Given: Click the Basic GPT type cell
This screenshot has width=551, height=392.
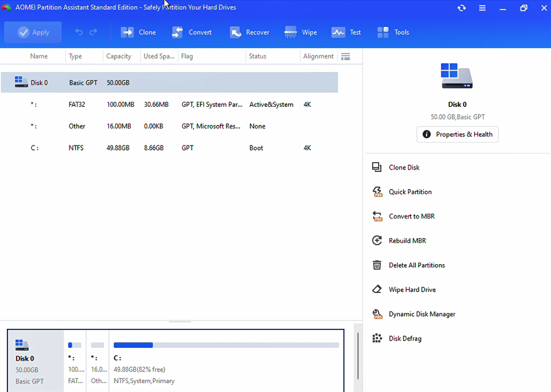Looking at the screenshot, I should [x=83, y=83].
